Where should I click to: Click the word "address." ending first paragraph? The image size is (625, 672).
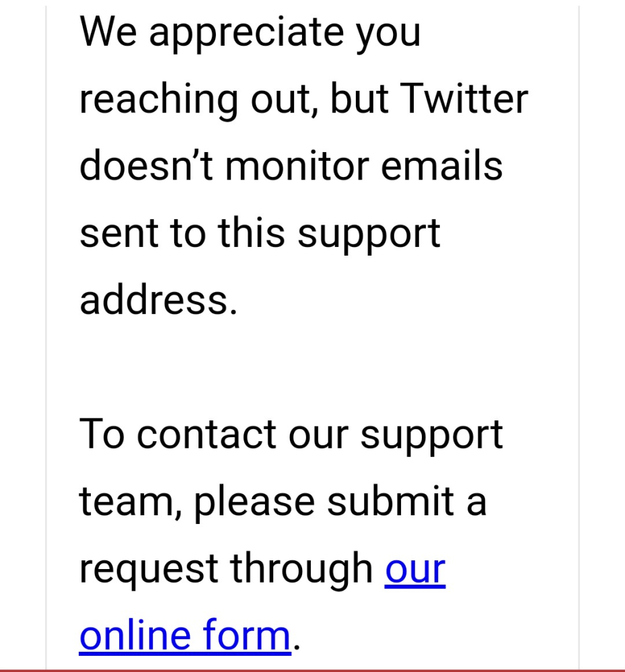coord(158,299)
